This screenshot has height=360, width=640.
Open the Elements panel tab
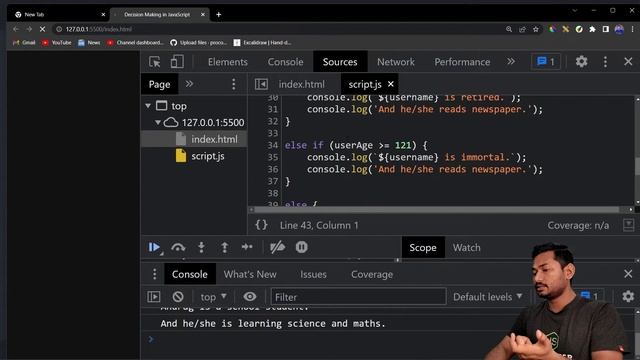(x=227, y=62)
